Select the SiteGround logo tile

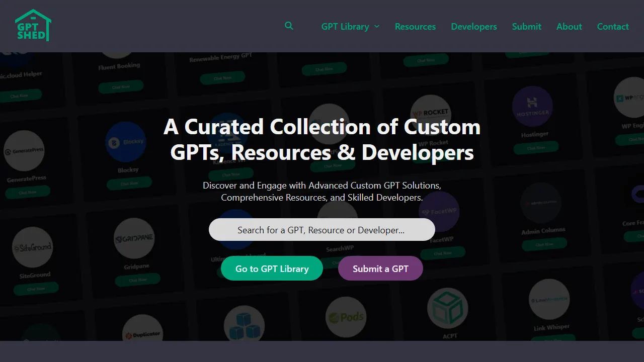tap(32, 247)
